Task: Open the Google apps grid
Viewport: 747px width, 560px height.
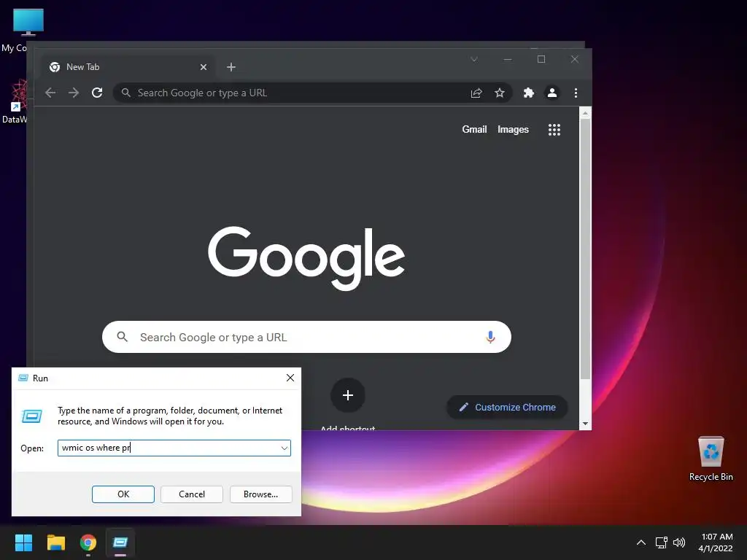Action: [554, 130]
